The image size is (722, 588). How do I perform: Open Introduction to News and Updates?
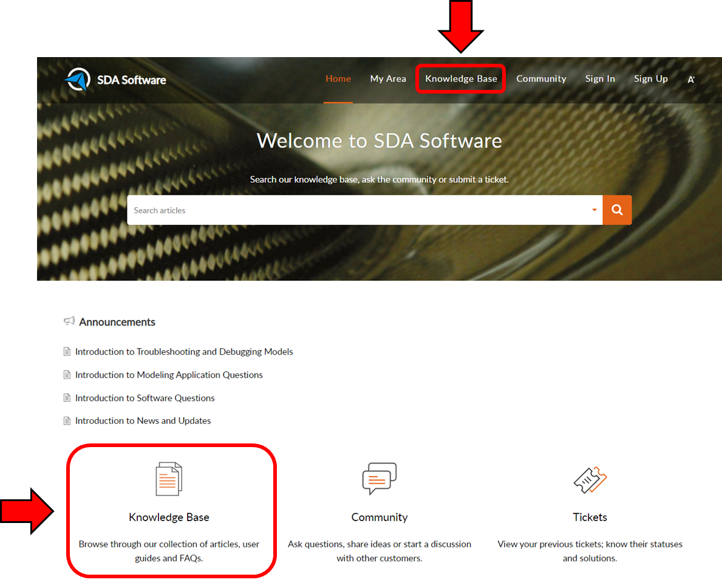(x=143, y=421)
